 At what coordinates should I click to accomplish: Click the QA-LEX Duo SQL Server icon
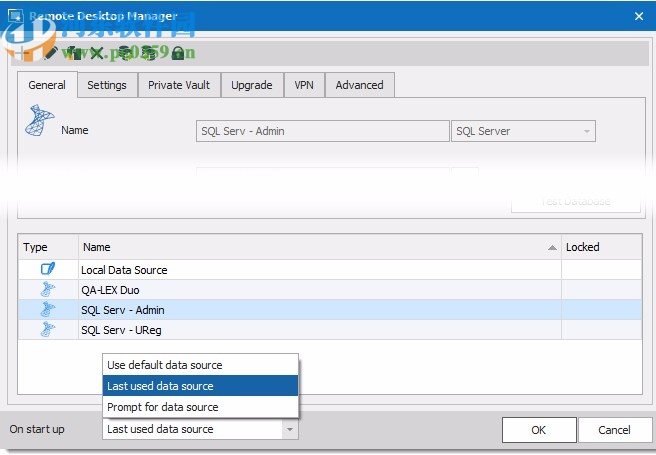click(48, 289)
